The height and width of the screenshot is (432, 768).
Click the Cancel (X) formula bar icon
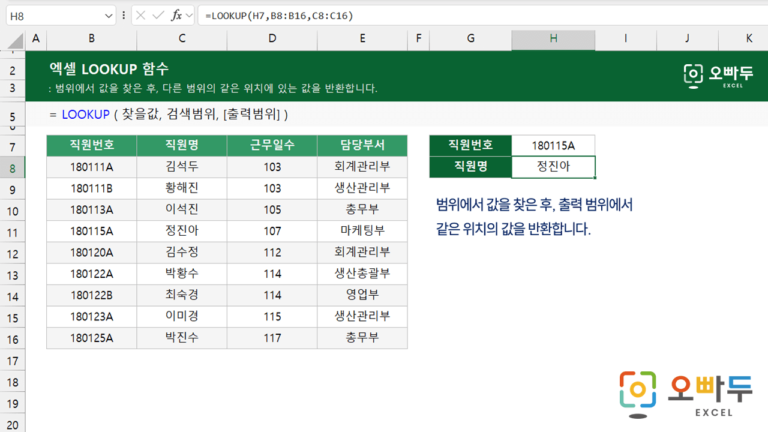[141, 16]
